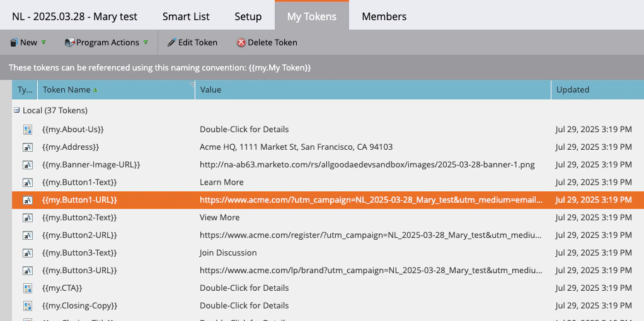
Task: Click the updated date in my.CTA row
Action: point(594,288)
